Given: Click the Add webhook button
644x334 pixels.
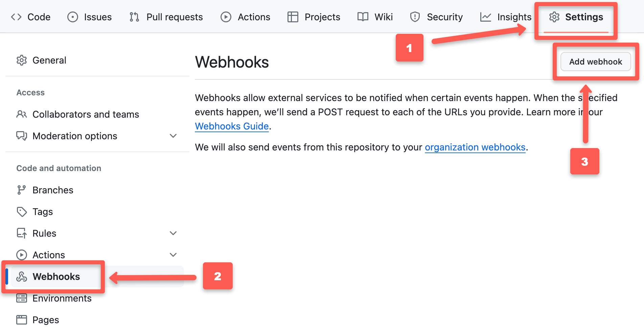Looking at the screenshot, I should (x=596, y=62).
